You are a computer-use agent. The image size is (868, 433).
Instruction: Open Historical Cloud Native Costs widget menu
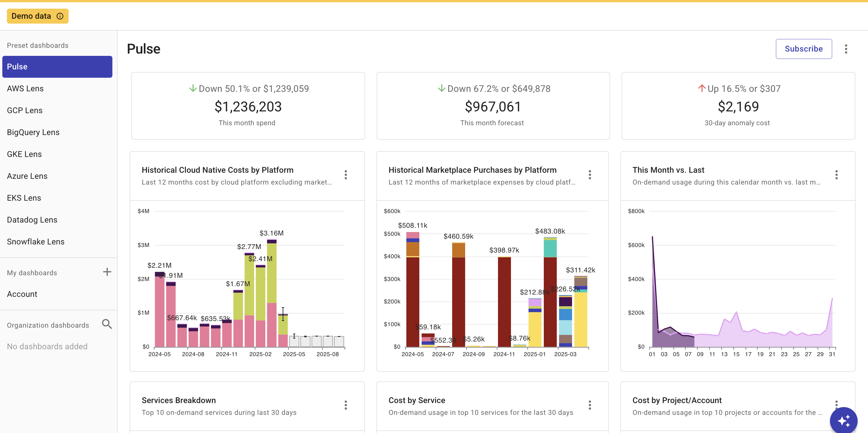346,175
